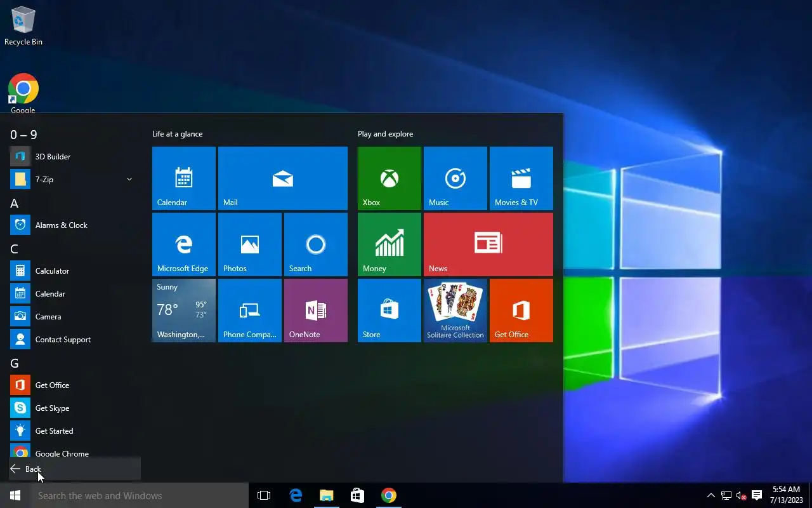
Task: Select the Recycle Bin desktop icon
Action: [x=23, y=26]
